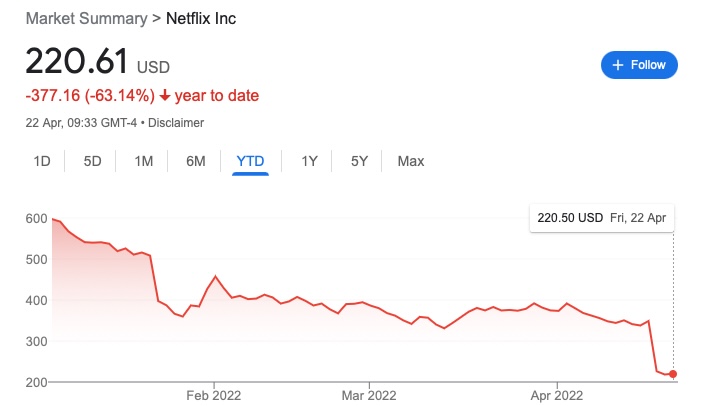
Task: Show the 1Y chart range
Action: click(x=310, y=161)
